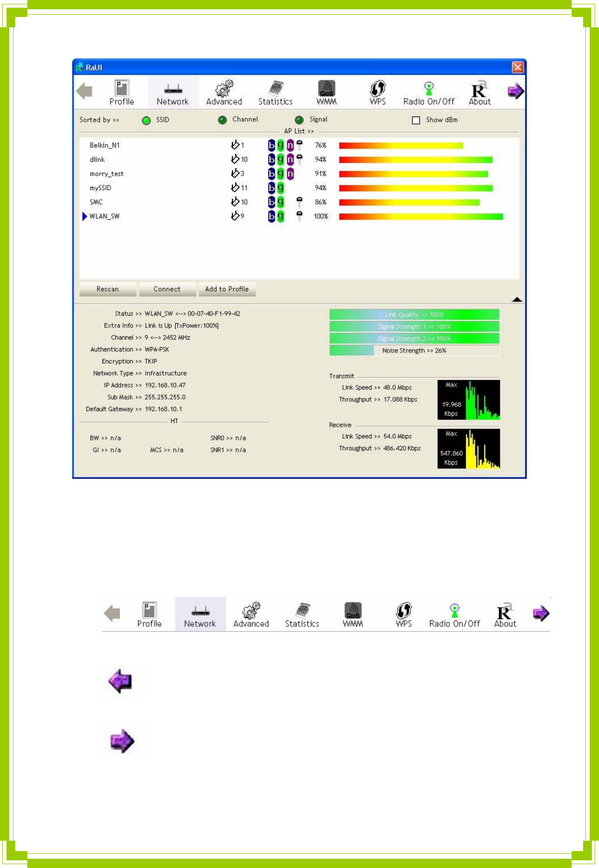Image resolution: width=599 pixels, height=868 pixels.
Task: Toggle Radio On/Off in the RaUI window
Action: [429, 92]
